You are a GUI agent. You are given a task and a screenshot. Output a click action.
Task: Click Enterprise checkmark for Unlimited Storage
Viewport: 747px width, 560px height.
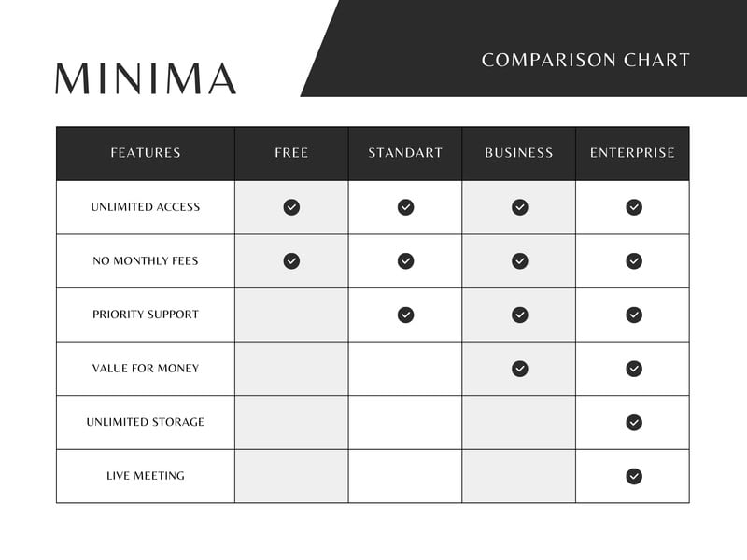pyautogui.click(x=634, y=423)
